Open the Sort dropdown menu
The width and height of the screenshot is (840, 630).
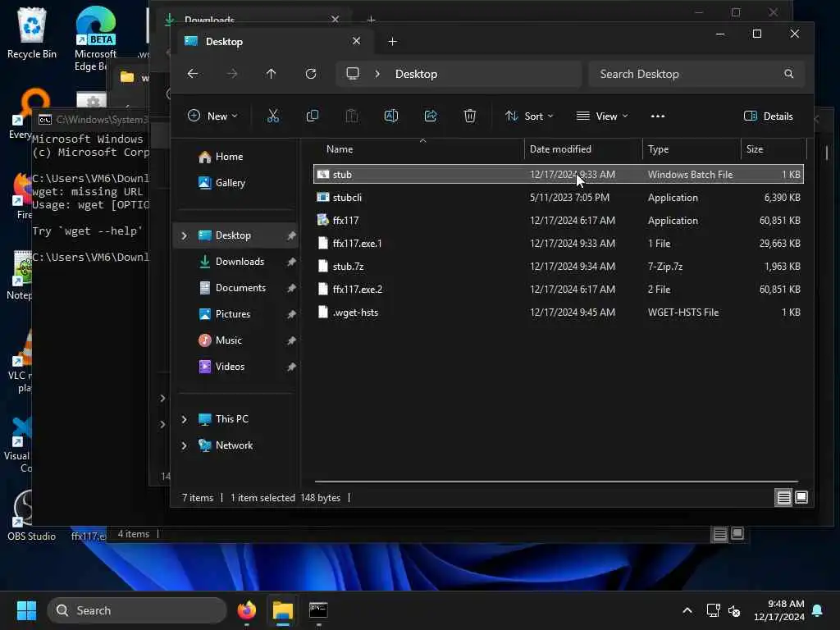point(529,116)
